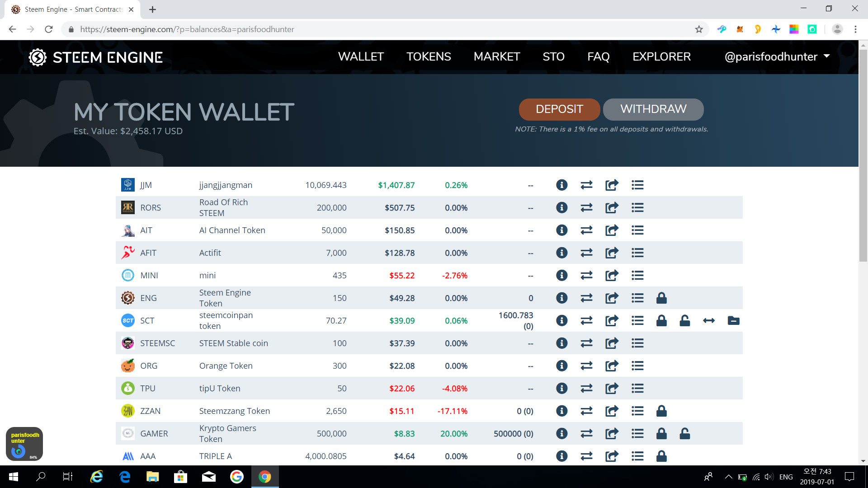Viewport: 868px width, 488px height.
Task: Click the folder icon in SCT row
Action: (x=733, y=320)
